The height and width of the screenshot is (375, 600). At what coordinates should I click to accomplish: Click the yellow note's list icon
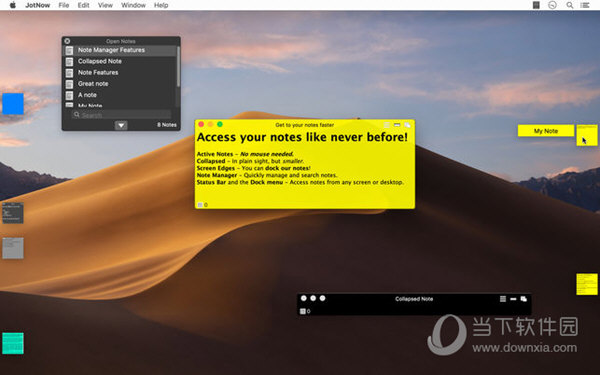coord(387,125)
